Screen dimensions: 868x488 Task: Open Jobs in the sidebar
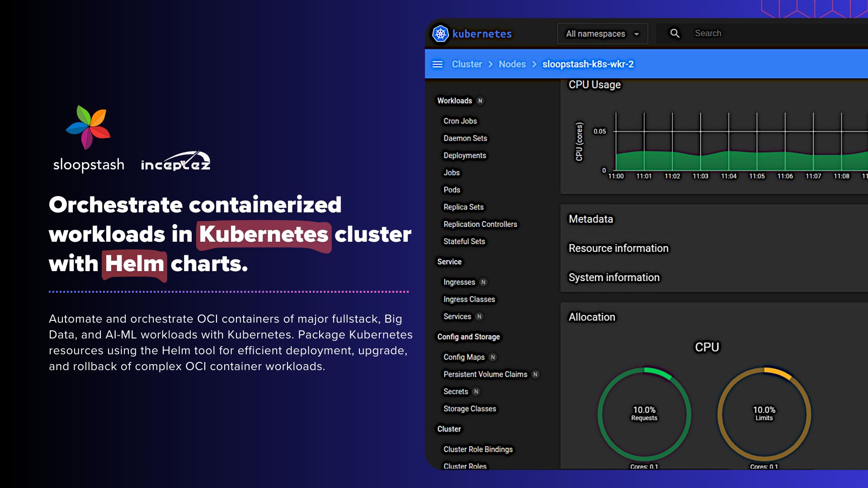(452, 173)
